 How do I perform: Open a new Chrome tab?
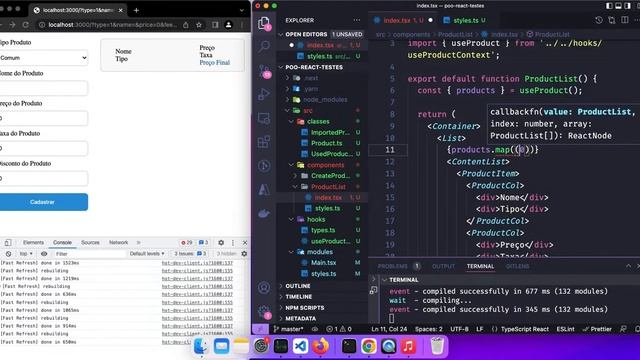[136, 10]
